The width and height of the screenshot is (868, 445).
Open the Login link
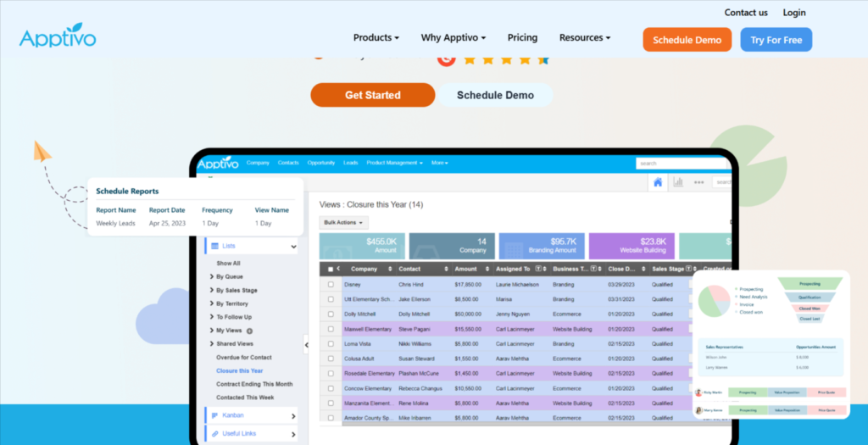point(793,13)
